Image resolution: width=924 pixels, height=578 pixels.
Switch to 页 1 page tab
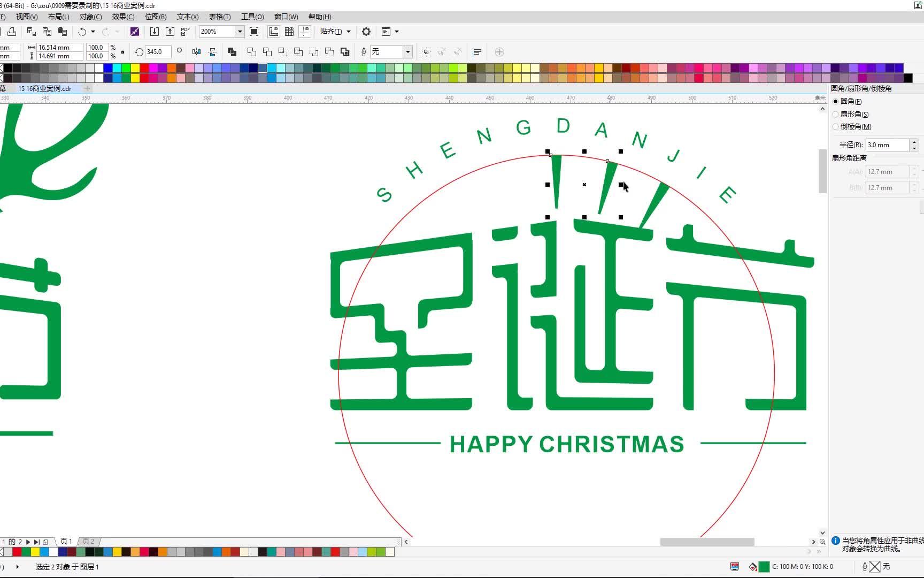coord(66,542)
